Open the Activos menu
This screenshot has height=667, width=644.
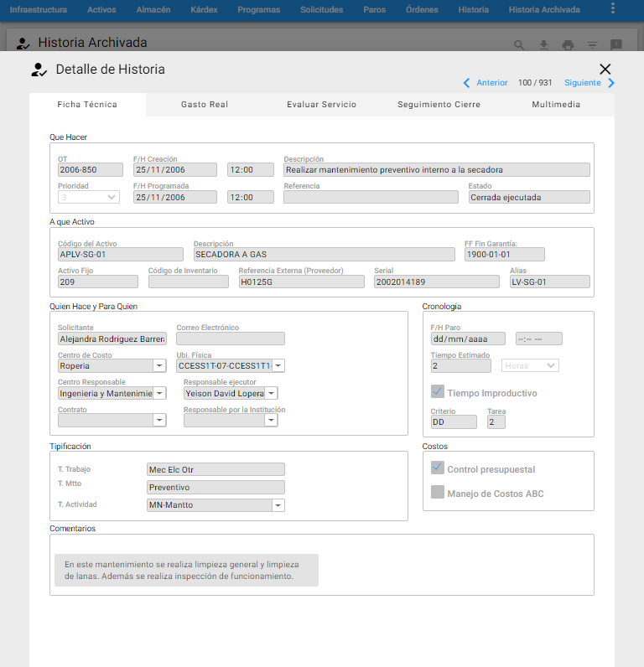(x=101, y=10)
